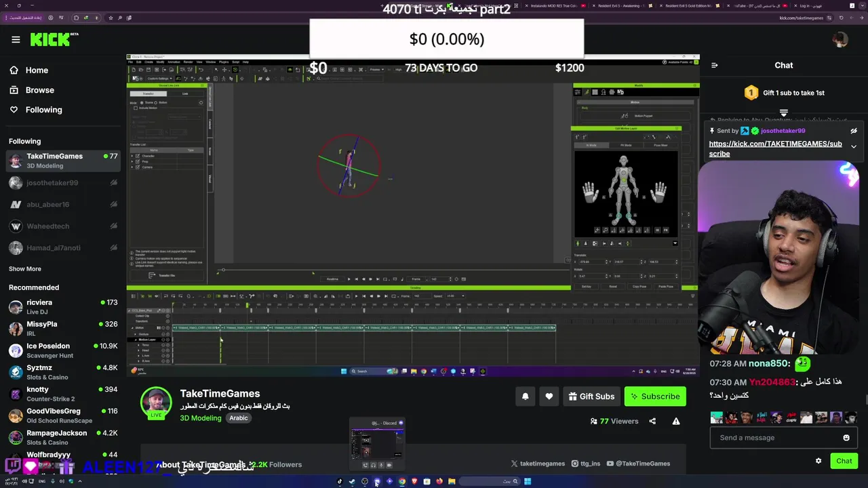Toggle Camera checkbox in transfer list
Image resolution: width=868 pixels, height=488 pixels.
click(138, 167)
